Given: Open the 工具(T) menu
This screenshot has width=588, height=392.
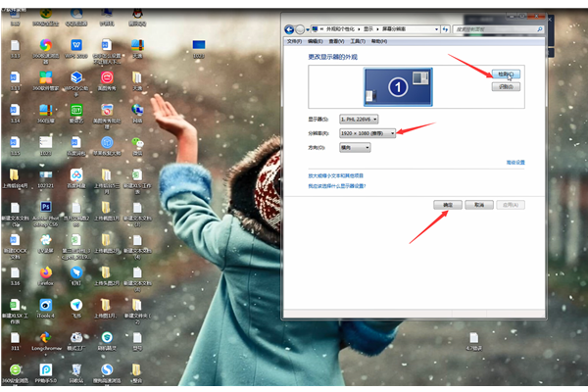Looking at the screenshot, I should pyautogui.click(x=359, y=42).
